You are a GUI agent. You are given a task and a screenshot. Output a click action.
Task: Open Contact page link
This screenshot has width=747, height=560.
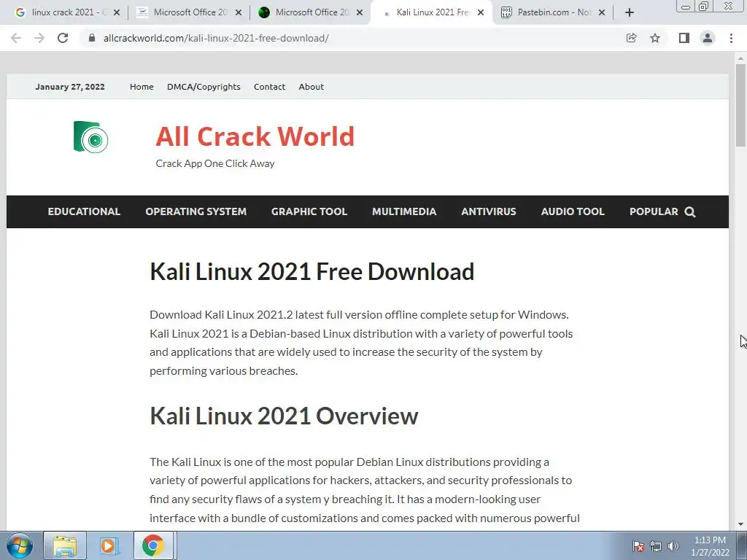pyautogui.click(x=269, y=87)
